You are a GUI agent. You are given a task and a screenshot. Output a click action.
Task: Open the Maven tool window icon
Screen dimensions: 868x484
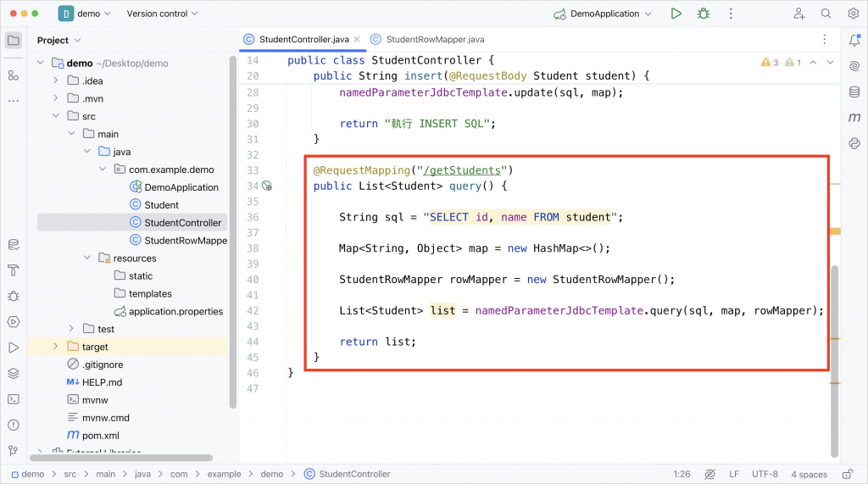854,118
